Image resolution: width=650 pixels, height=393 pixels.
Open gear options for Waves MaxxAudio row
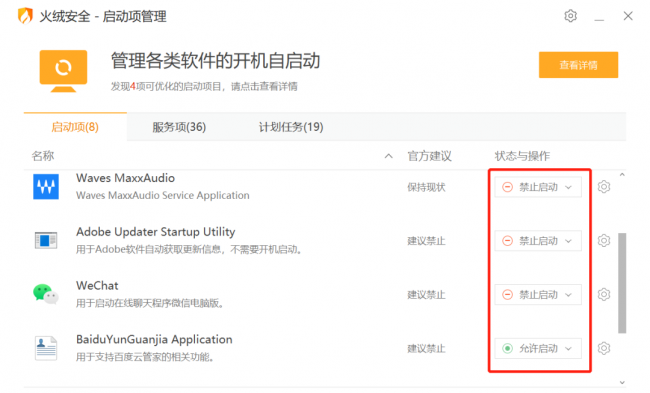point(604,187)
